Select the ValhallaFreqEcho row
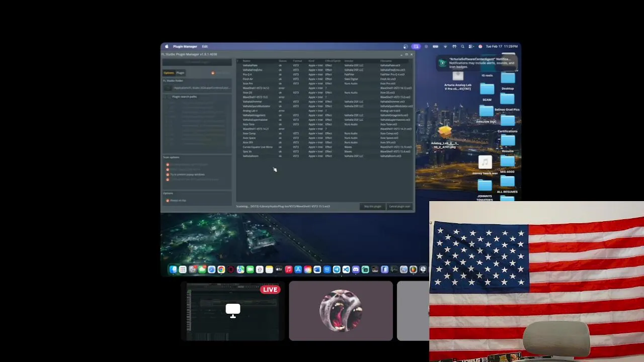The height and width of the screenshot is (362, 644). point(325,70)
